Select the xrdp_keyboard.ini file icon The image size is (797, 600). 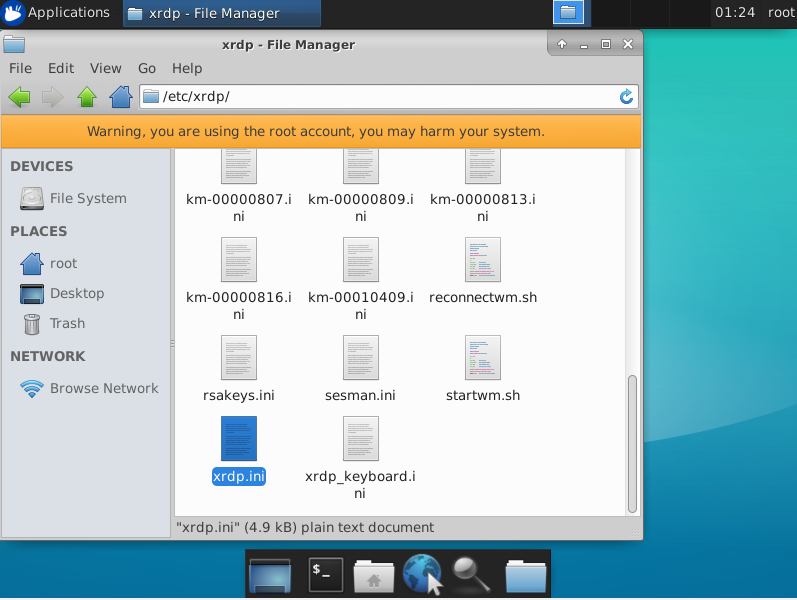[361, 438]
